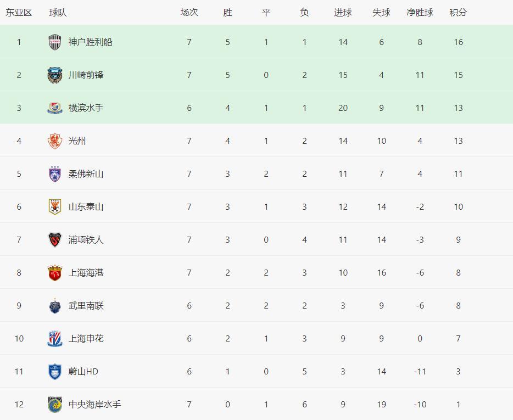Screen dimensions: 513x420
Task: Click the Vissel Kobe (神户胜利船) team logo
Action: point(55,42)
